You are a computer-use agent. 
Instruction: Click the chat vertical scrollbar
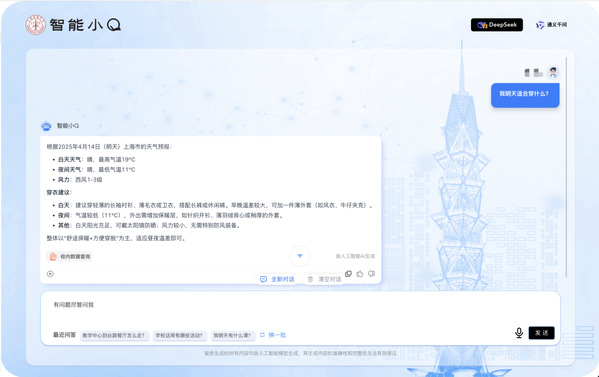tap(566, 167)
